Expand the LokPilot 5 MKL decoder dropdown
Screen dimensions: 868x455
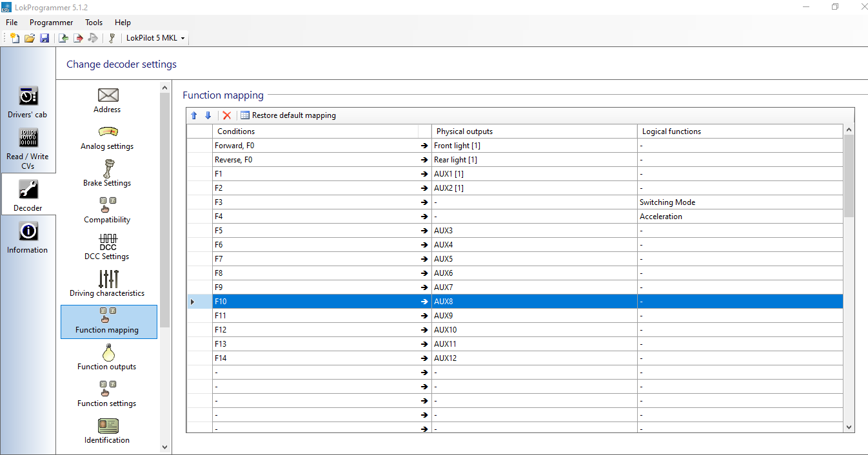click(155, 38)
